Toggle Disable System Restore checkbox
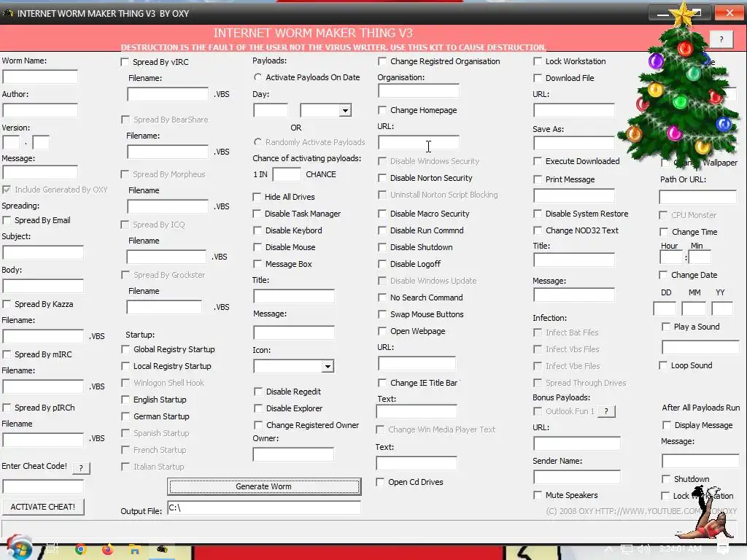 click(538, 214)
